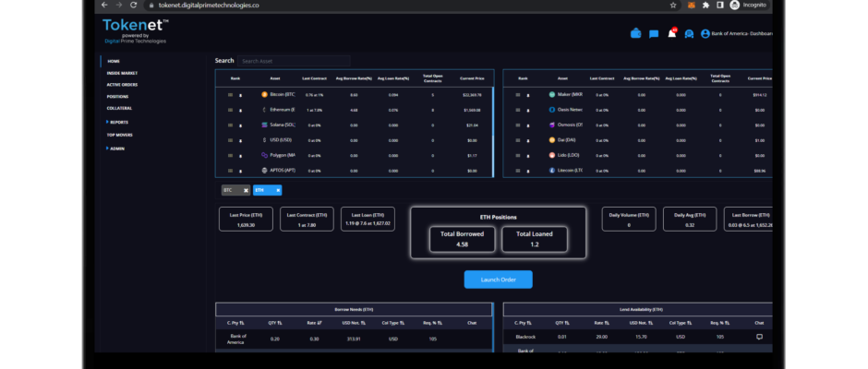This screenshot has height=369, width=868.
Task: Bookmark this page with the star icon
Action: tap(673, 5)
